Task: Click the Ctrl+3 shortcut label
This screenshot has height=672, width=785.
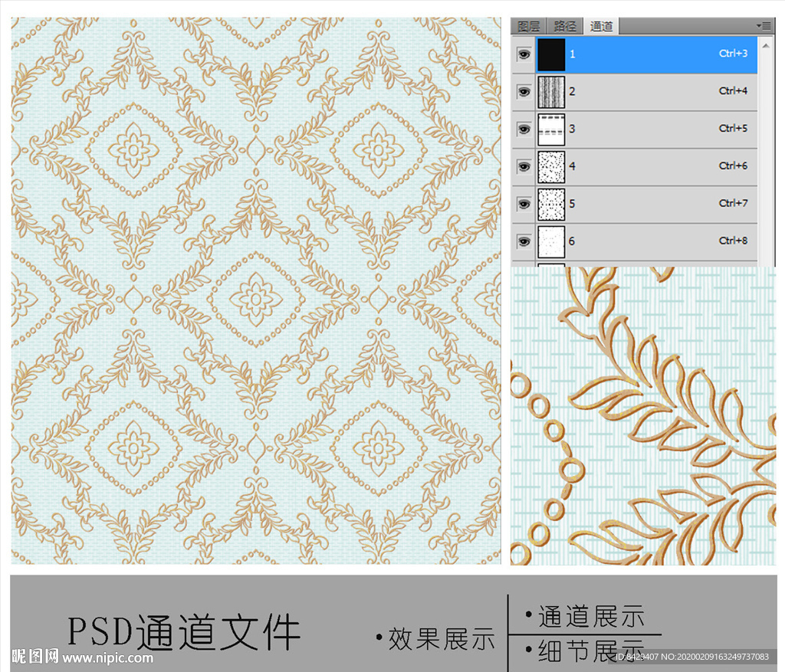Action: [x=733, y=53]
